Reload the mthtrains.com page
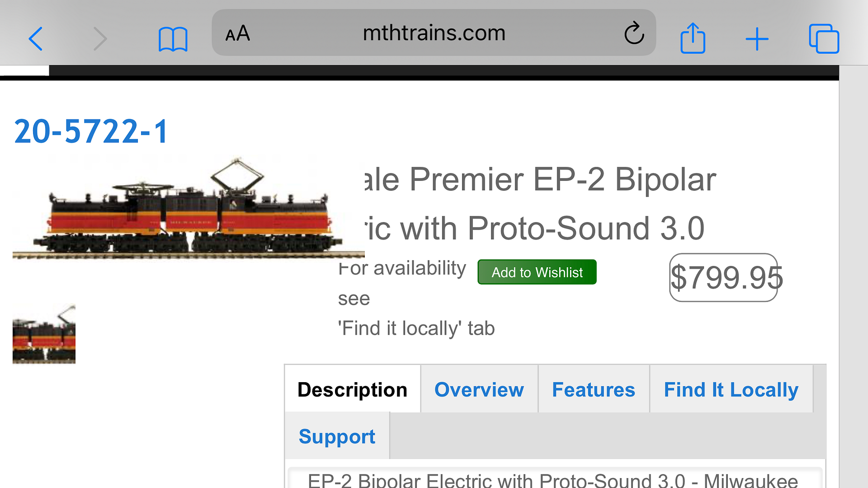The width and height of the screenshot is (868, 488). (634, 33)
